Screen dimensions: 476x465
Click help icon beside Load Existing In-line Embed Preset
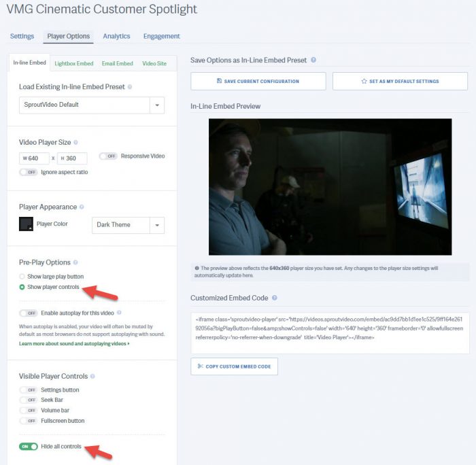pos(130,87)
